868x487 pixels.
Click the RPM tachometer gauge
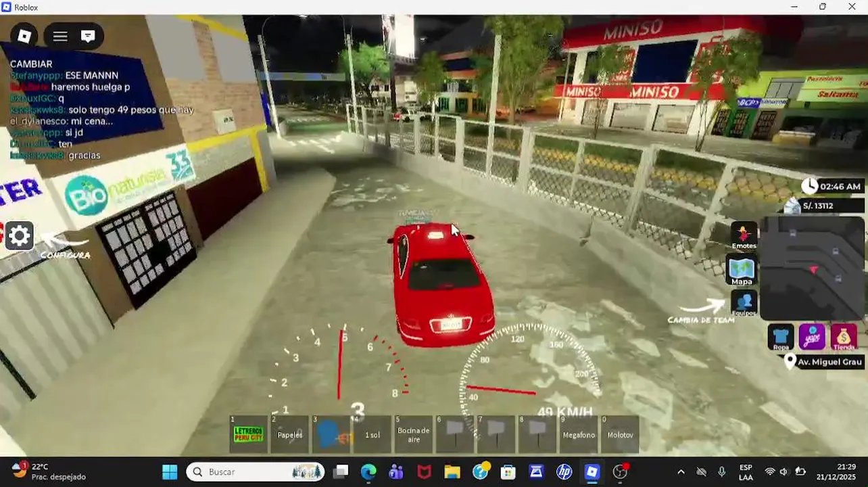[x=338, y=369]
